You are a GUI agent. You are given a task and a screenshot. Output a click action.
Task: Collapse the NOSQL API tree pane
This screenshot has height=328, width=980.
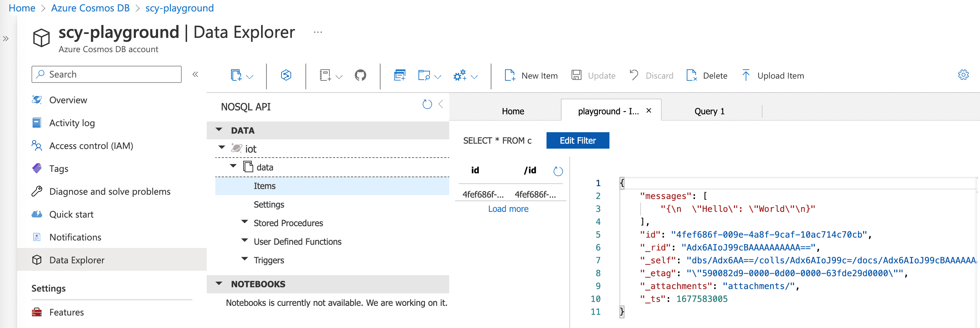tap(441, 104)
